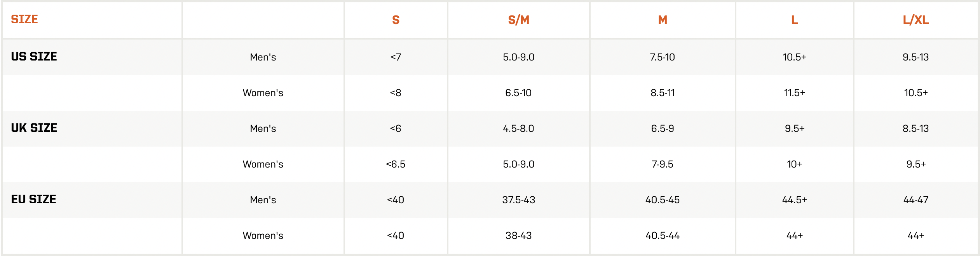Click EU Men's L value 44.5+
Screen dimensions: 980x256
[x=795, y=200]
